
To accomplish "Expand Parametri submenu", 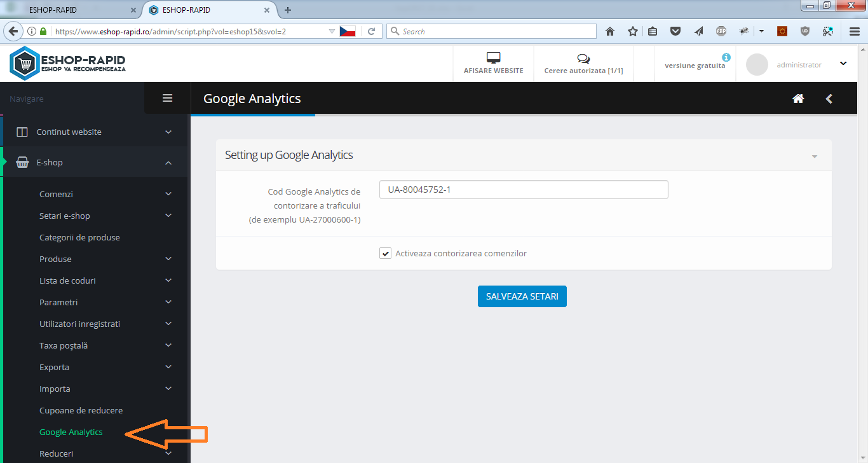I will pyautogui.click(x=168, y=302).
